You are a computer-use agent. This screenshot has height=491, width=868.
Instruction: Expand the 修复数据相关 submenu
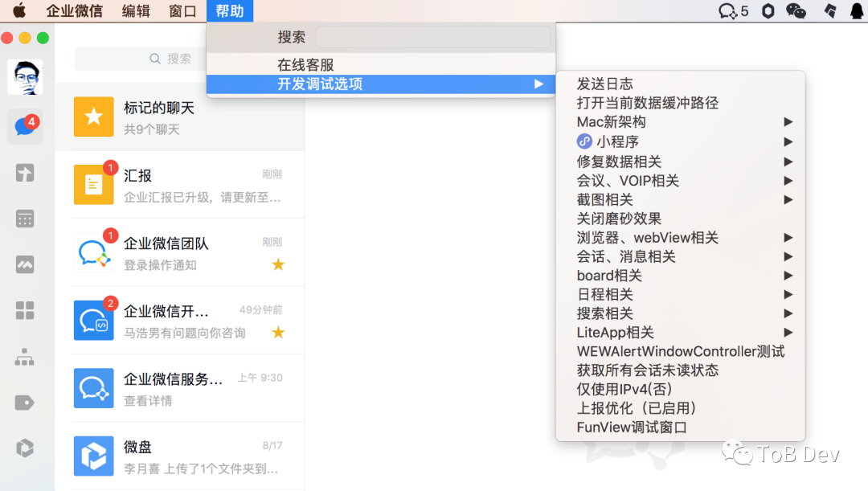pyautogui.click(x=681, y=162)
